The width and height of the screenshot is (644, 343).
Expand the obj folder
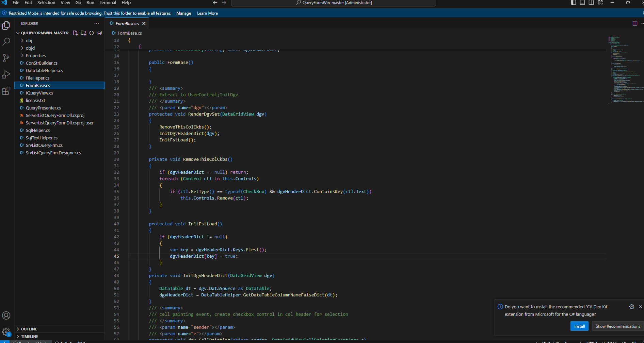point(29,40)
